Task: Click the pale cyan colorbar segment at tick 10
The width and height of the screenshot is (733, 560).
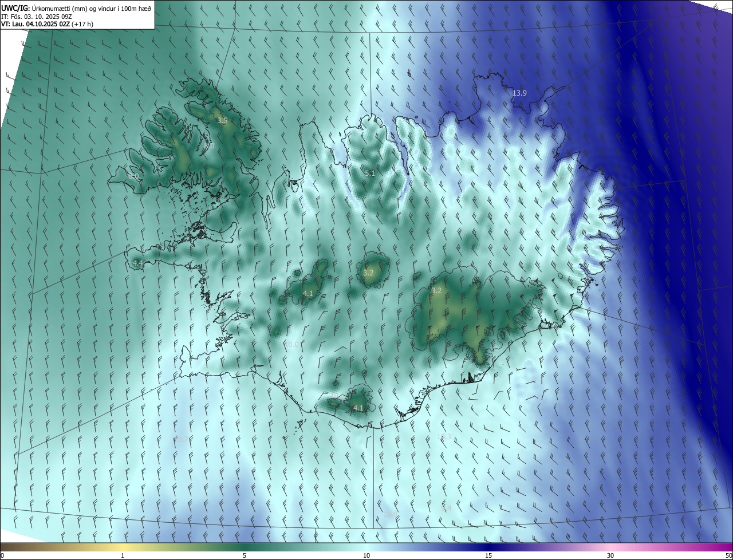Action: [366, 547]
